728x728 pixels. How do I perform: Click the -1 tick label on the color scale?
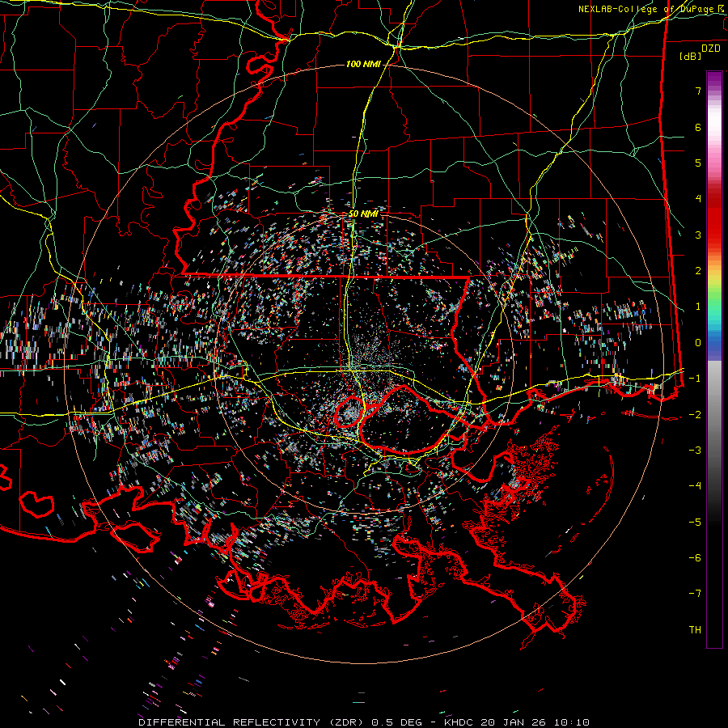coord(695,379)
